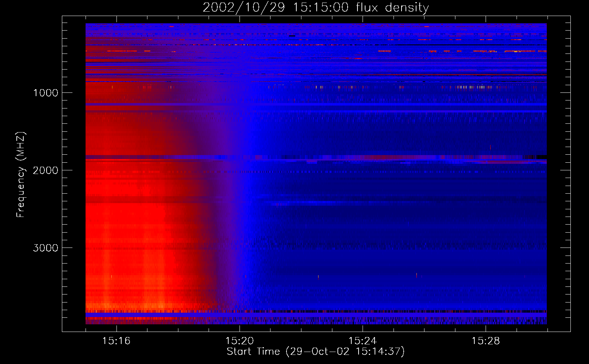The height and width of the screenshot is (364, 589).
Task: Click the plot title '2002/10/29 15:15:00 flux density'
Action: pyautogui.click(x=316, y=7)
